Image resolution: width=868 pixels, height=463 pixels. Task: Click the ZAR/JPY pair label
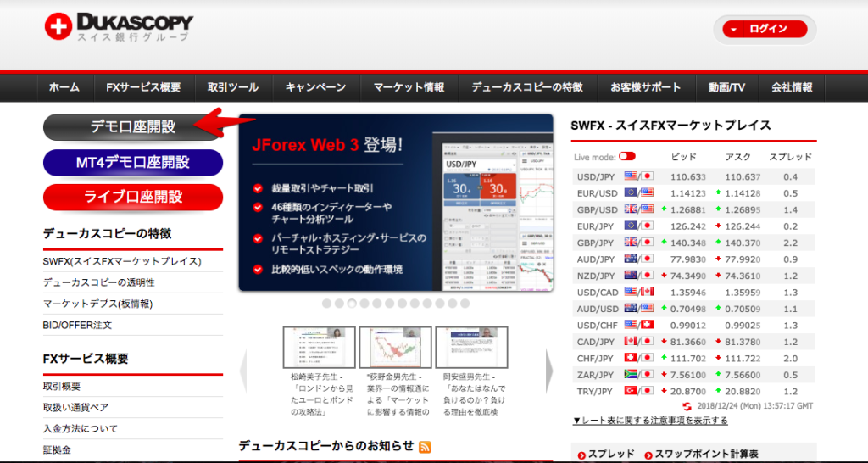(595, 375)
